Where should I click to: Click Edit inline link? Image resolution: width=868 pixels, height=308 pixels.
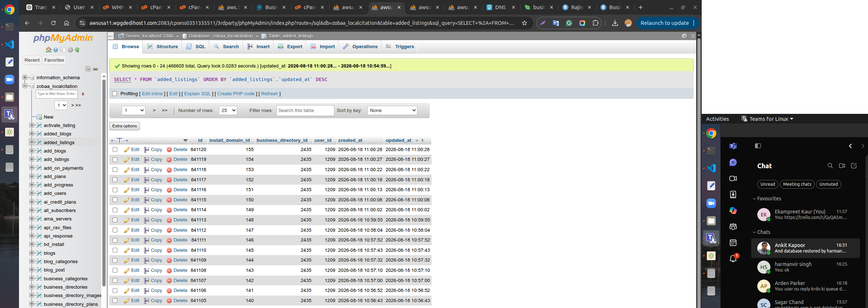coord(152,94)
